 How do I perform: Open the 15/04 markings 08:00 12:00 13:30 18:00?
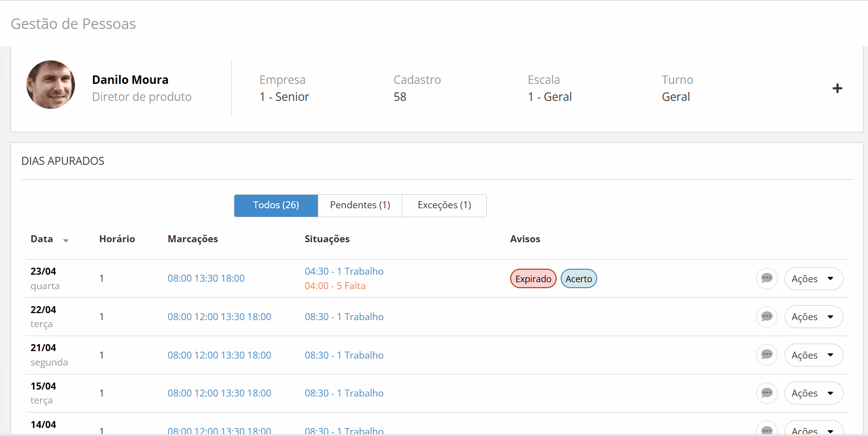(x=219, y=393)
